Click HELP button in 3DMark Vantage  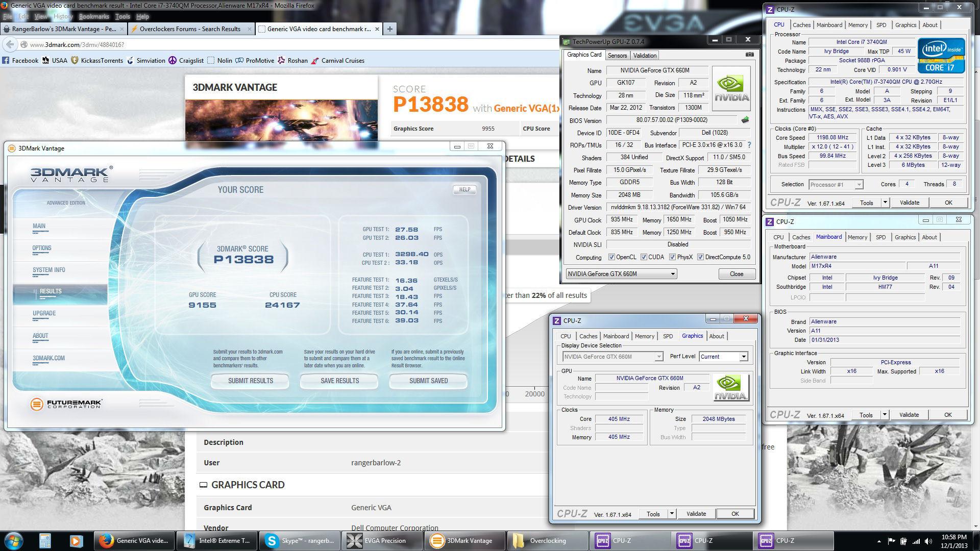(464, 189)
